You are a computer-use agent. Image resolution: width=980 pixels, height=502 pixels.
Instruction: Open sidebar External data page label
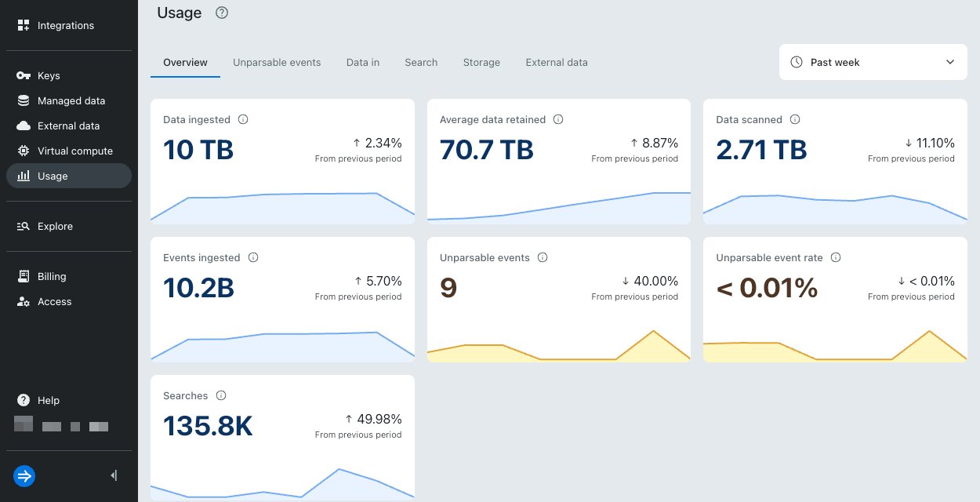point(69,125)
